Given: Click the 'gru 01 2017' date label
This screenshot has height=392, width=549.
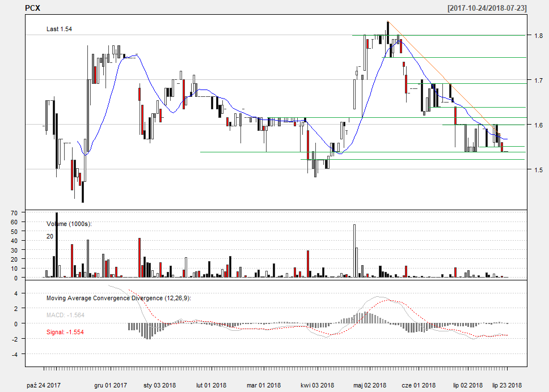Looking at the screenshot, I should 111,385.
